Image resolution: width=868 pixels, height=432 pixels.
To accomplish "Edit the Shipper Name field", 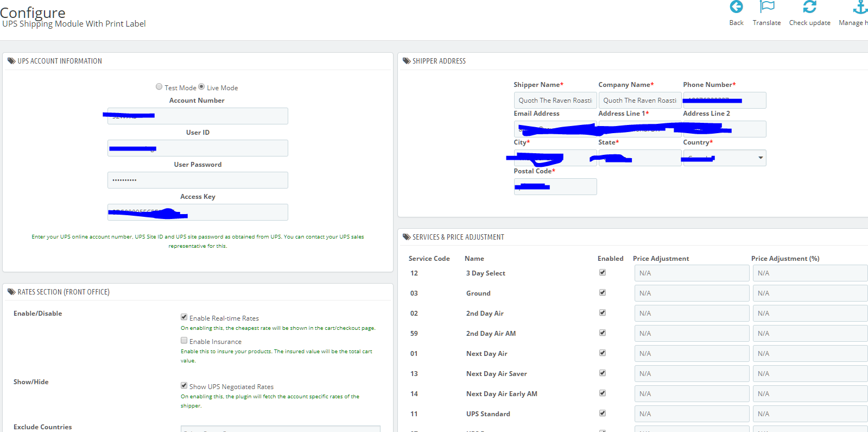I will [x=555, y=101].
